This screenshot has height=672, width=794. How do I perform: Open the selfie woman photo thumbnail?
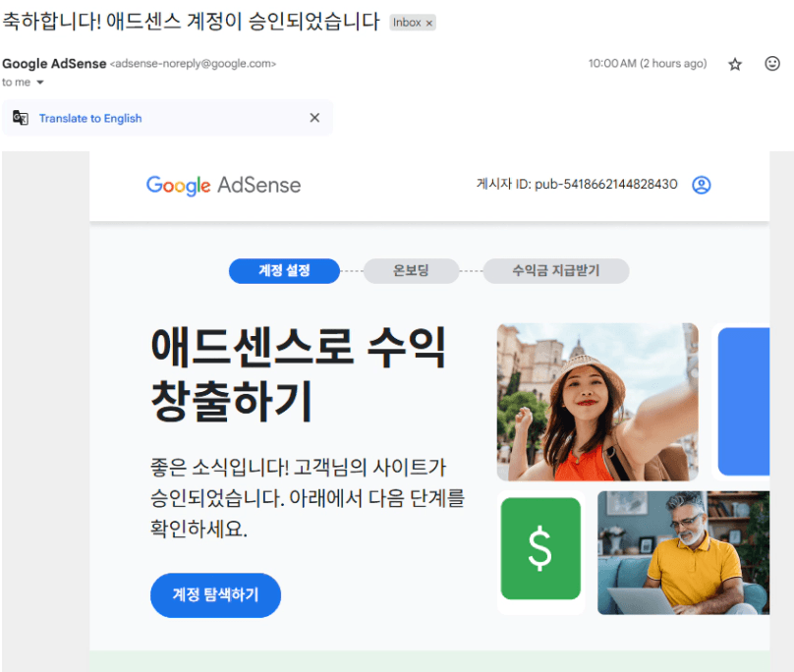(x=597, y=402)
